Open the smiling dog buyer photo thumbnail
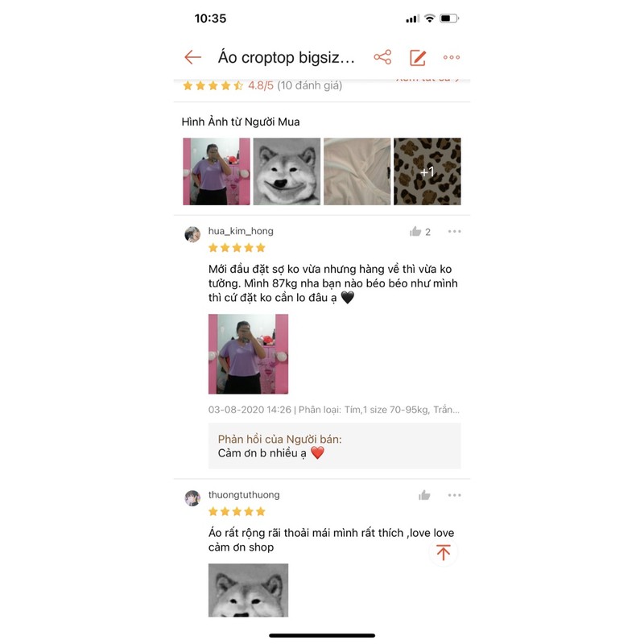644x644 pixels. click(287, 171)
